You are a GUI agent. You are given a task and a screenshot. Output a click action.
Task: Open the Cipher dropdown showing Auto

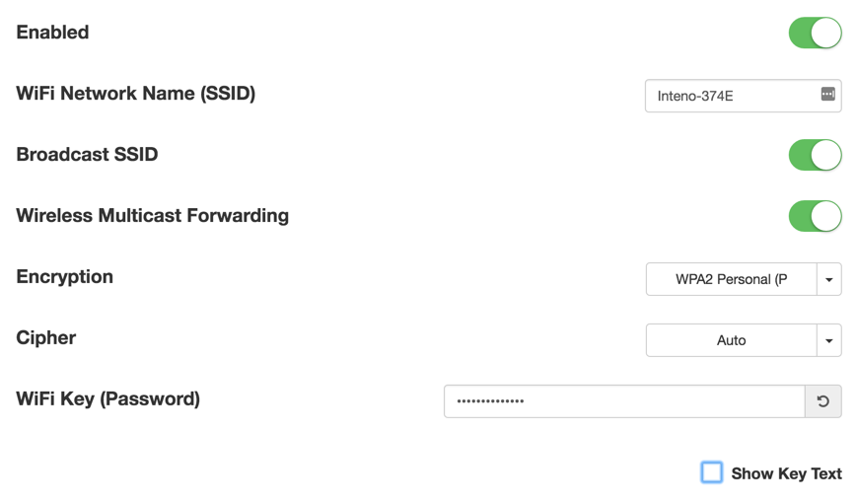pos(731,341)
